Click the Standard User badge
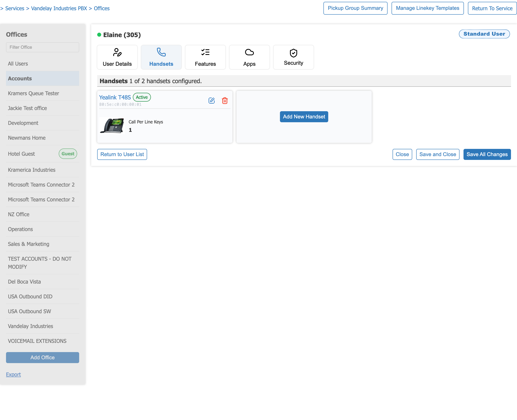 (x=484, y=34)
